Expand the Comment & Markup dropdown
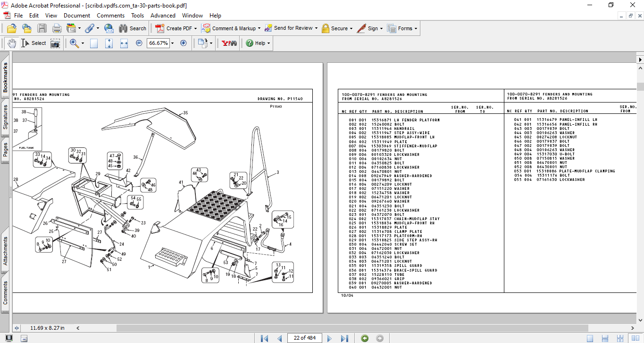Image resolution: width=644 pixels, height=343 pixels. point(259,28)
